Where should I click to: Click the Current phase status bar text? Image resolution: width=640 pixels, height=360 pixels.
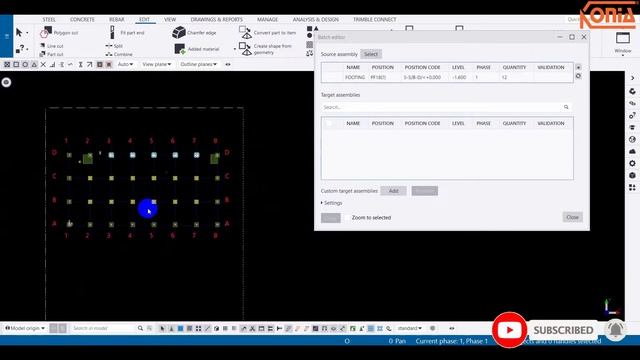tap(451, 341)
